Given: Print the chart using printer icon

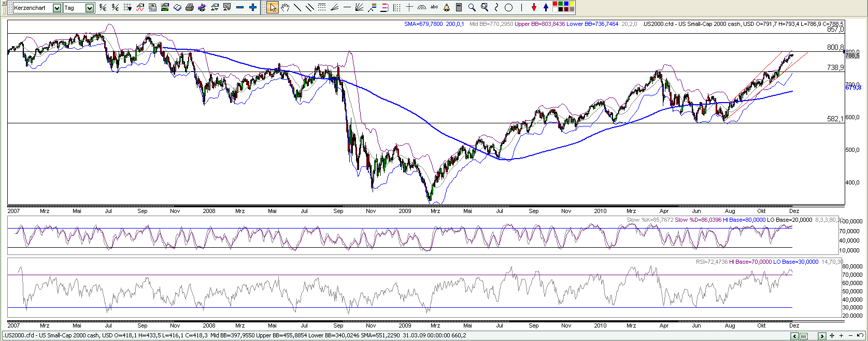Looking at the screenshot, I should (x=190, y=7).
